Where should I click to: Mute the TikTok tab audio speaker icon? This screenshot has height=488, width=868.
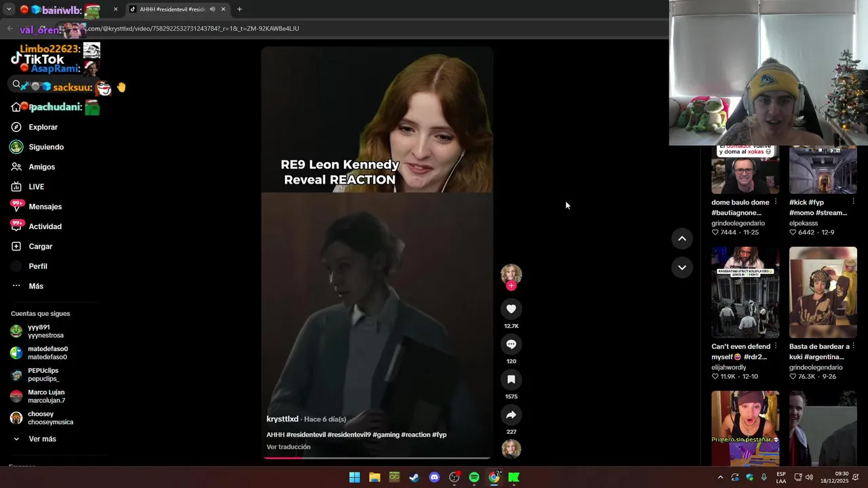(212, 9)
